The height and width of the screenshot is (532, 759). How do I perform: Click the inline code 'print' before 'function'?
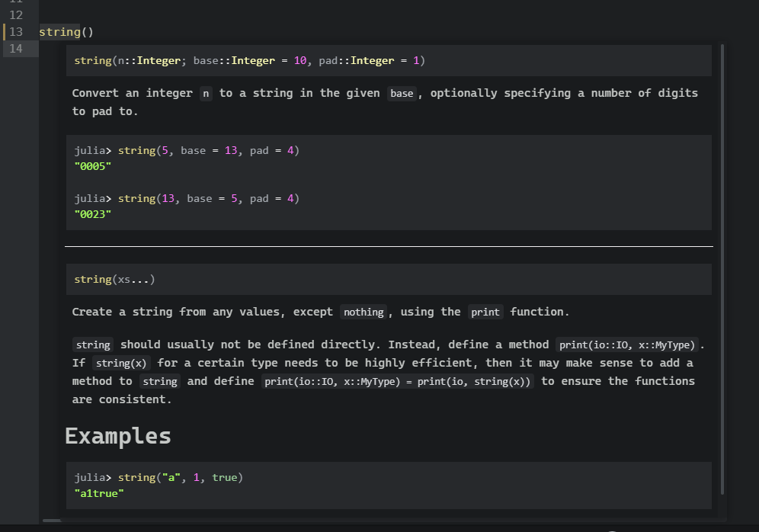485,312
